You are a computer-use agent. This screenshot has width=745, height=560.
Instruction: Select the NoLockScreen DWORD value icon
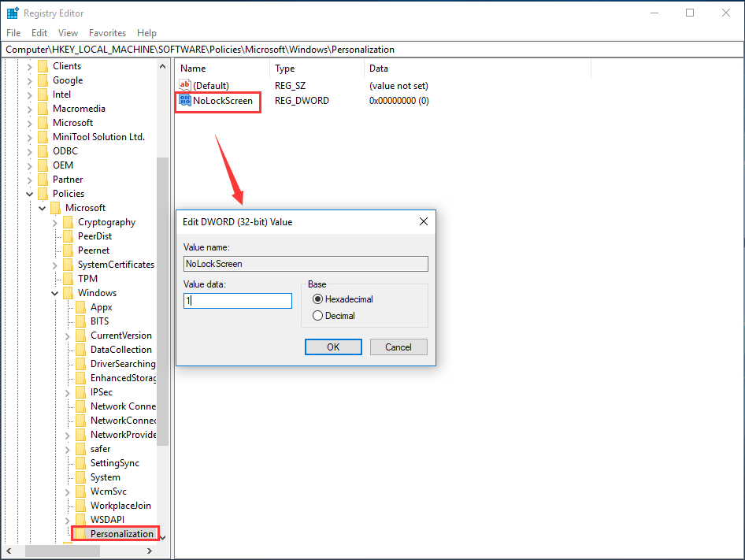pos(185,101)
